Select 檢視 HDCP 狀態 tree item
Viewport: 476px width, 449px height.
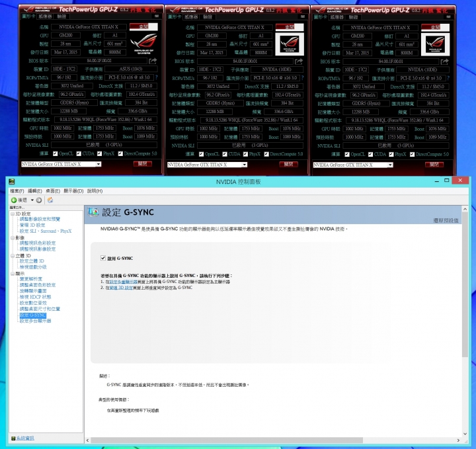coord(35,297)
